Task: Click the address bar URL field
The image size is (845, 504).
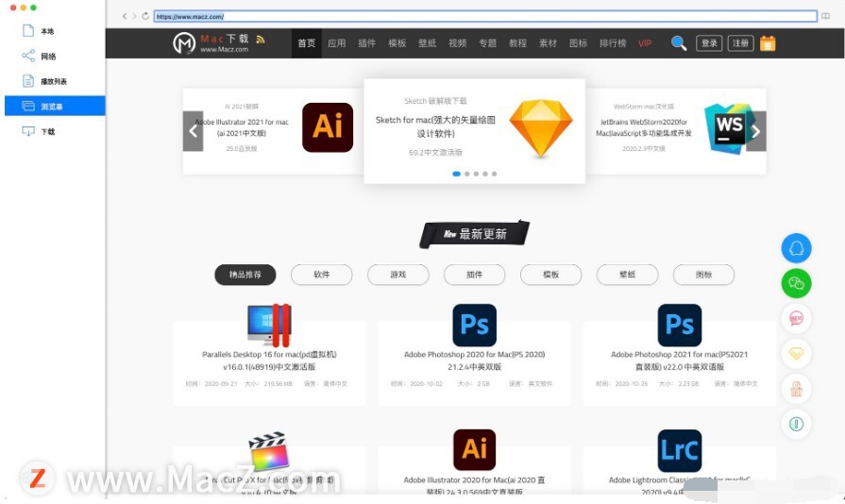Action: pos(485,17)
